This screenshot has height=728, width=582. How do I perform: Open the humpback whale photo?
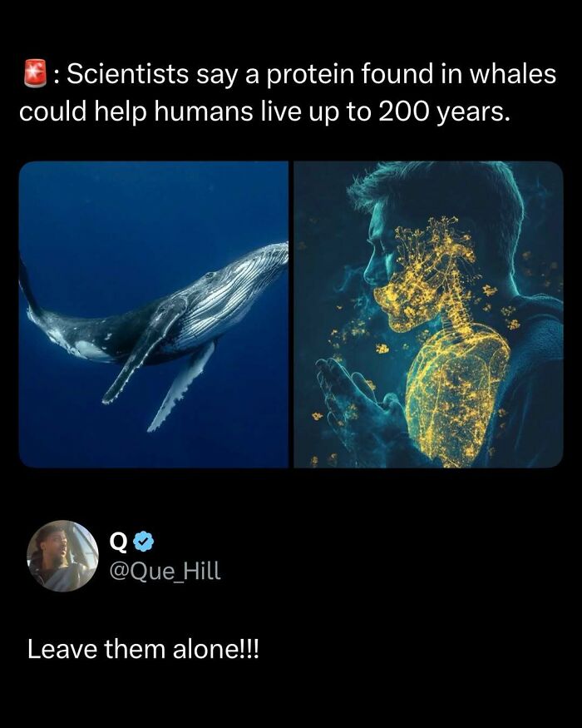coord(154,314)
